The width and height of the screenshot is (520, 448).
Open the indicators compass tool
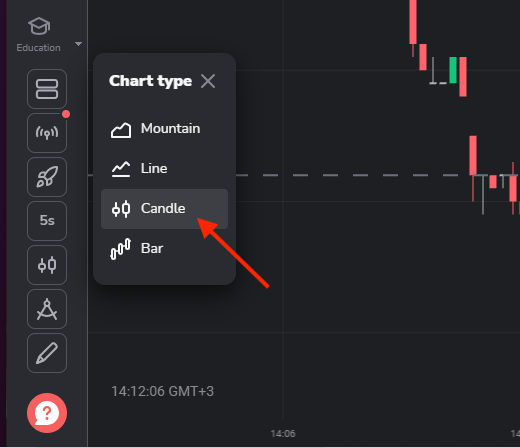47,309
